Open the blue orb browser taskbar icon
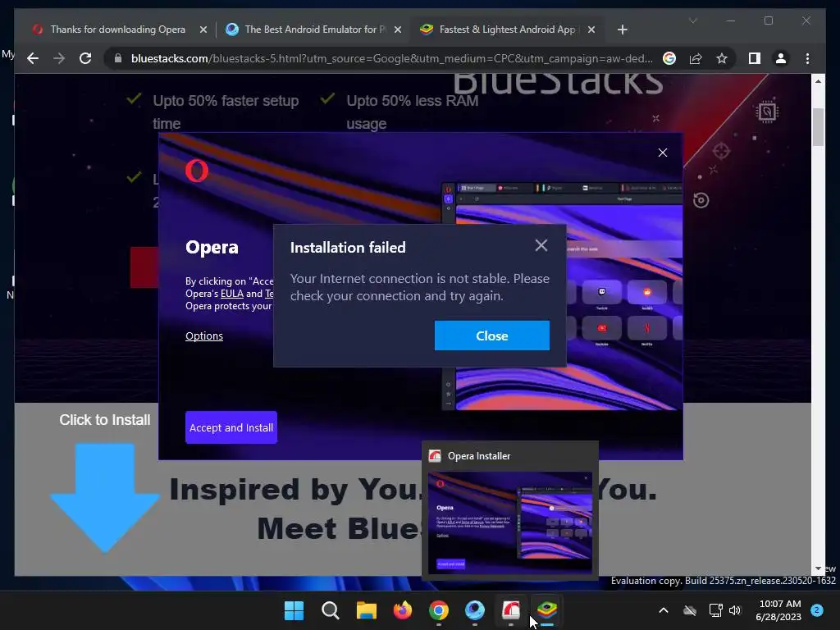Image resolution: width=840 pixels, height=630 pixels. pyautogui.click(x=475, y=610)
